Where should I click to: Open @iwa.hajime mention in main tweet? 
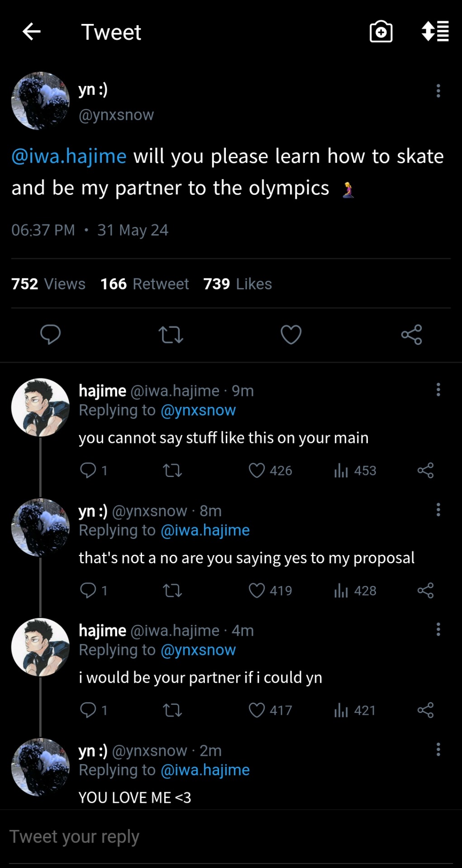click(x=69, y=156)
